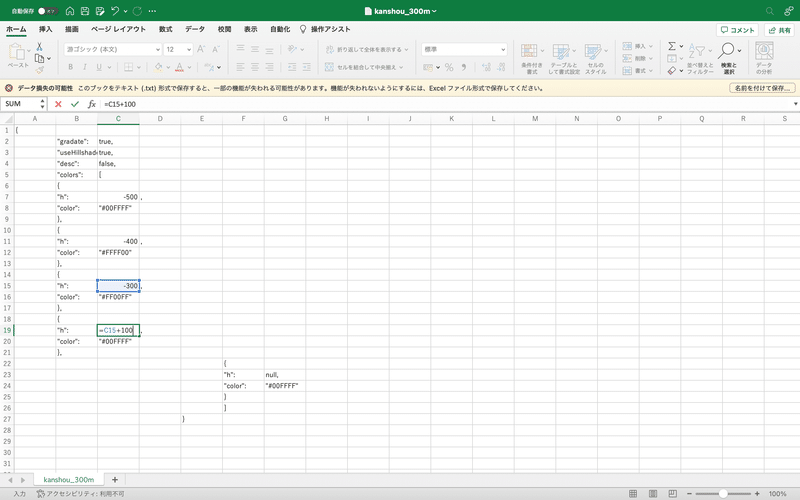Click the Find and Select magnifier icon

(726, 51)
